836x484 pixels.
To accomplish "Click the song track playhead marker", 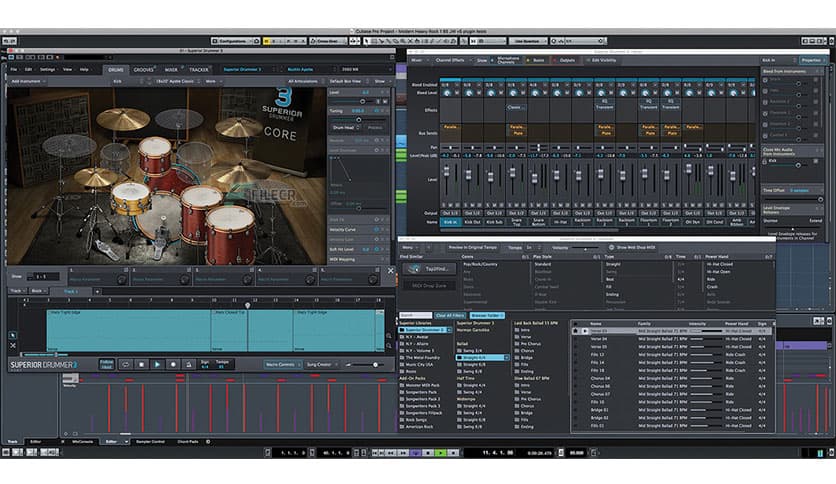I will (x=247, y=305).
